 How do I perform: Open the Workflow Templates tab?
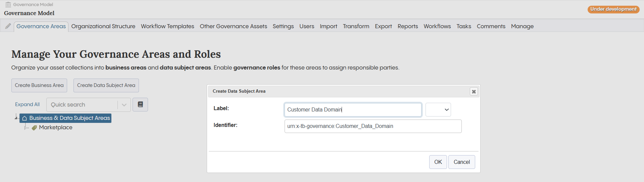pyautogui.click(x=167, y=26)
